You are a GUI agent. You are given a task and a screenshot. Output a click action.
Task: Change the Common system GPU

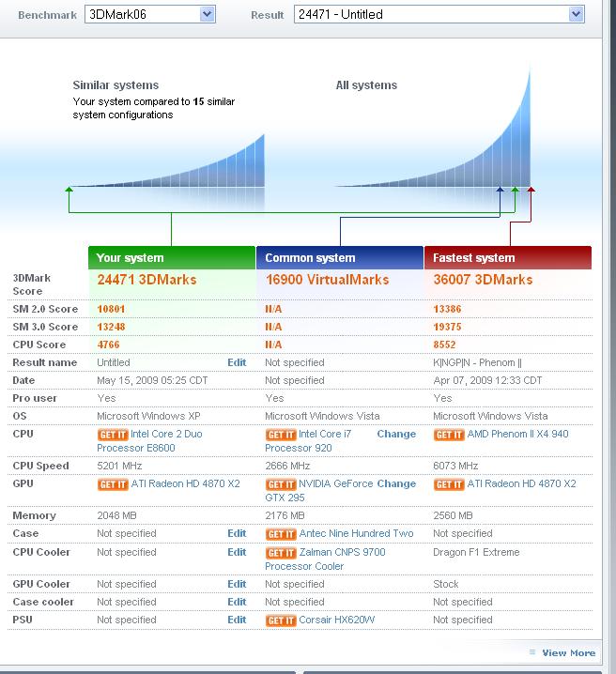click(x=396, y=484)
